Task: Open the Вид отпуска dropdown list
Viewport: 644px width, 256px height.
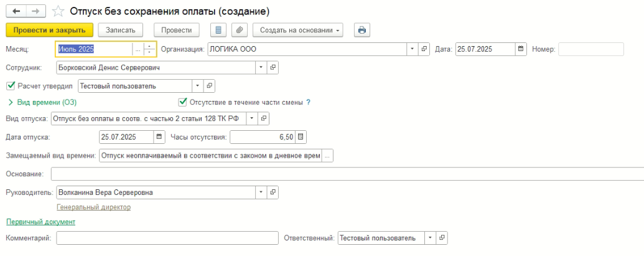Action: coord(251,118)
